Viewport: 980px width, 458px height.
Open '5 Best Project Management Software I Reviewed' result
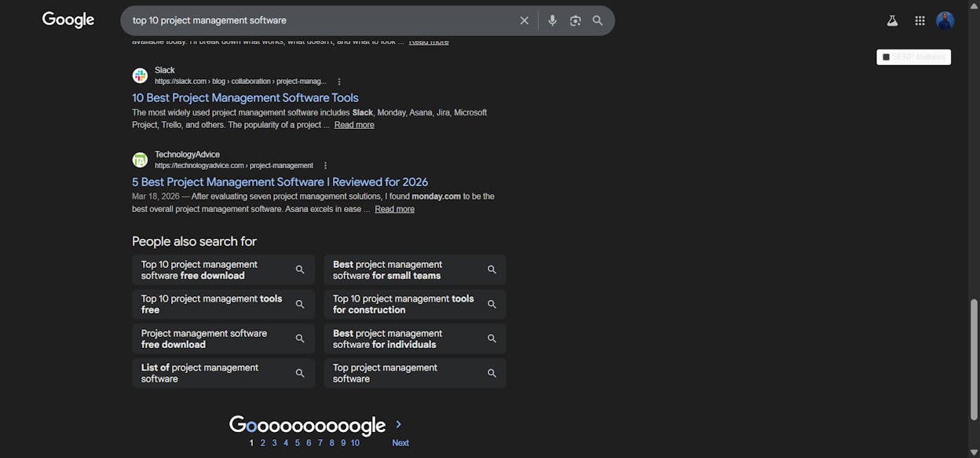pos(280,181)
